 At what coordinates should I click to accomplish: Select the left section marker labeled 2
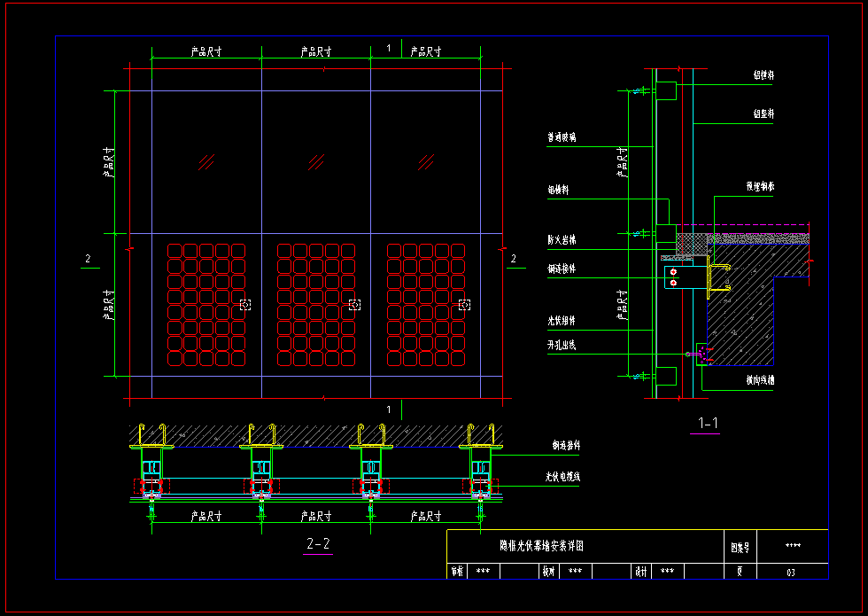[x=87, y=259]
